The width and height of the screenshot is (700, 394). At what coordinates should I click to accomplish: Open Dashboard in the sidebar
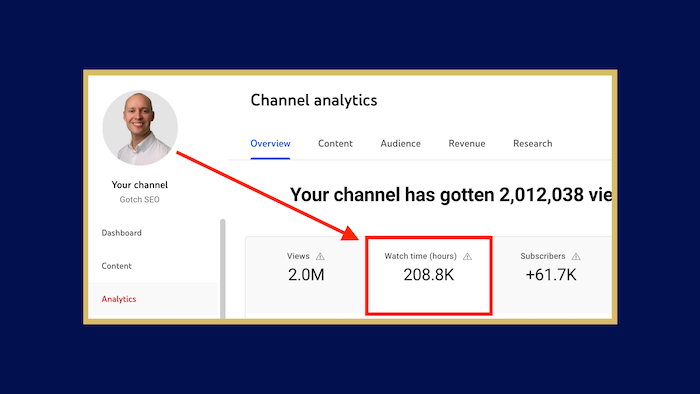pos(121,233)
